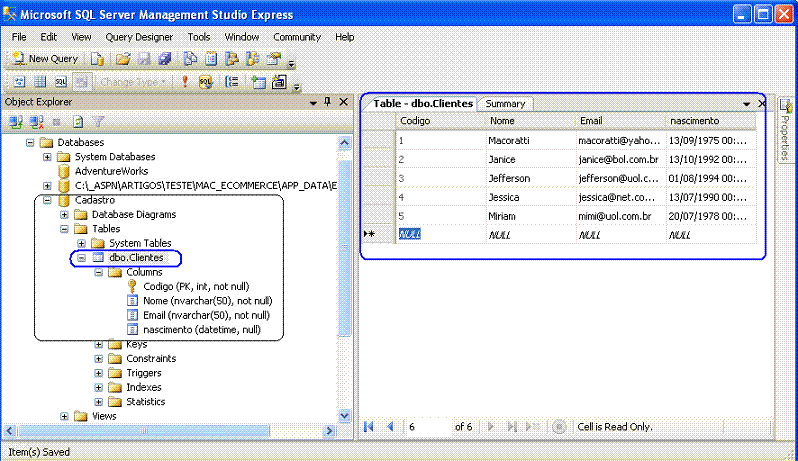Expand the Keys folder node

coord(99,344)
